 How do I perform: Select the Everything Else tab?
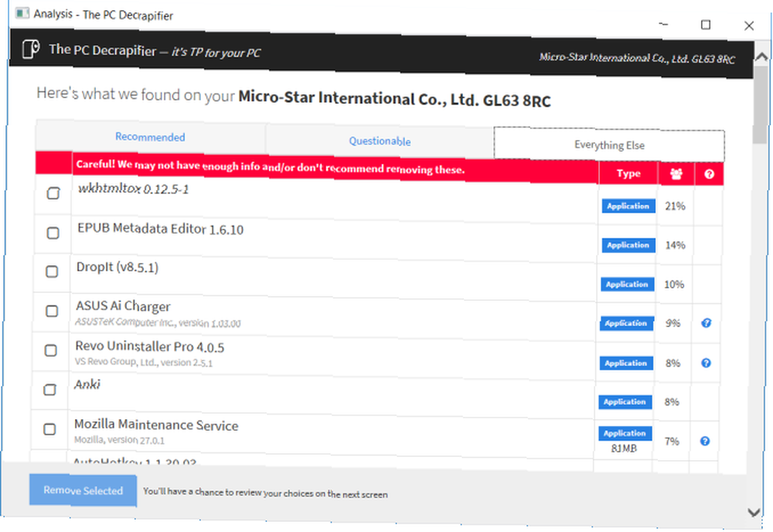(x=609, y=145)
